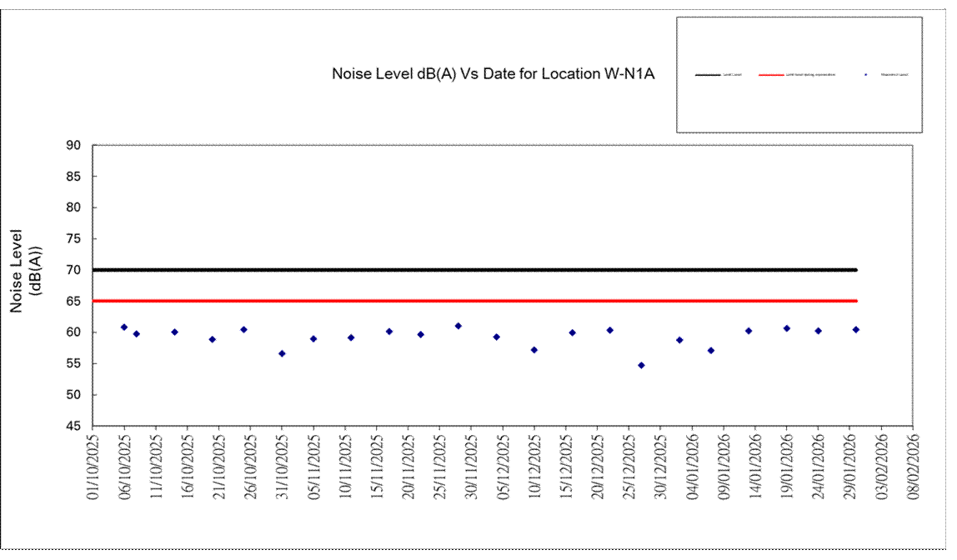Click the red 65 dB(A) limit line

pos(475,301)
